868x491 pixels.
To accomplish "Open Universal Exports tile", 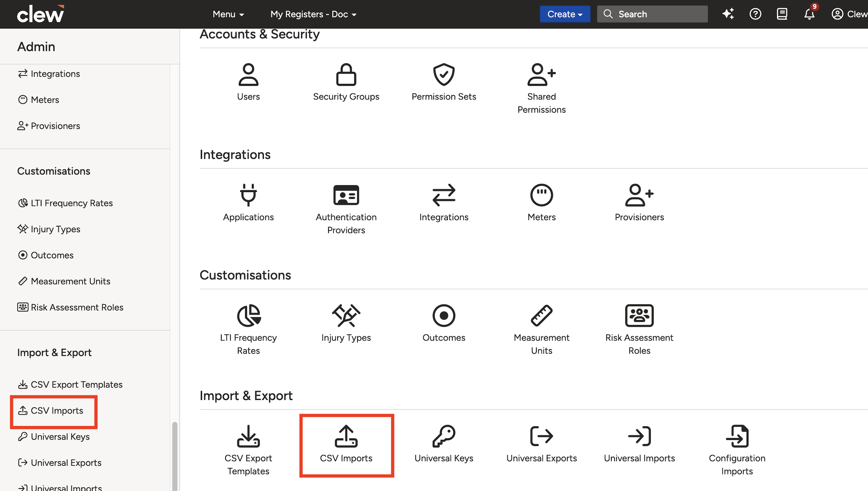I will pyautogui.click(x=542, y=444).
